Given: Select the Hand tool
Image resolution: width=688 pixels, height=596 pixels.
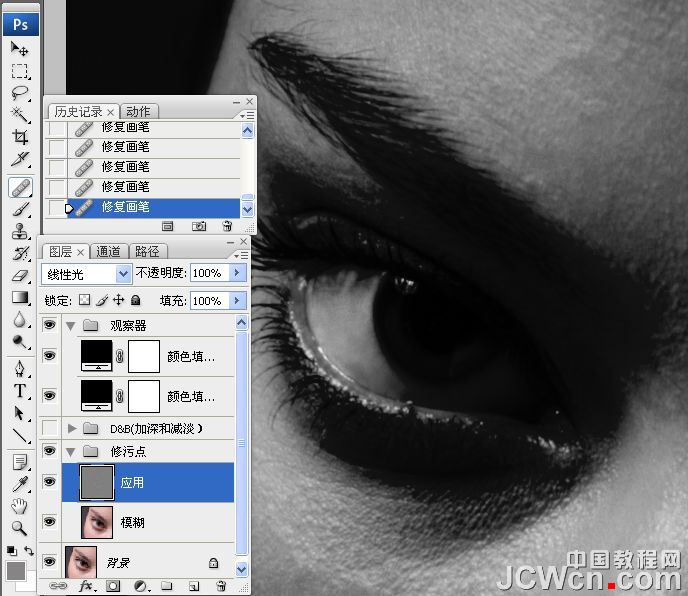Looking at the screenshot, I should pos(20,506).
